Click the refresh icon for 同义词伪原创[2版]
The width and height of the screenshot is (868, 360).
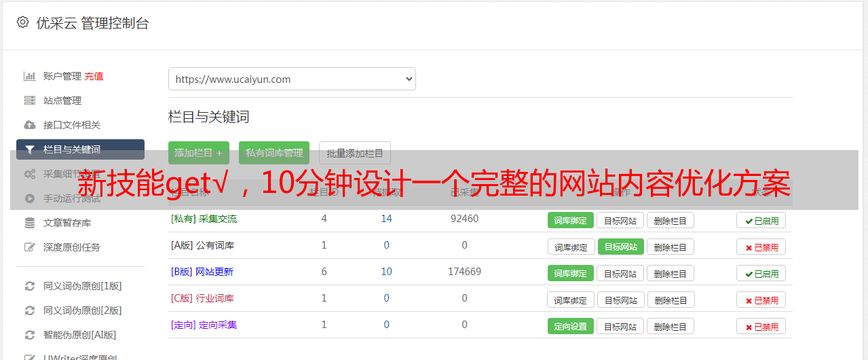click(29, 310)
